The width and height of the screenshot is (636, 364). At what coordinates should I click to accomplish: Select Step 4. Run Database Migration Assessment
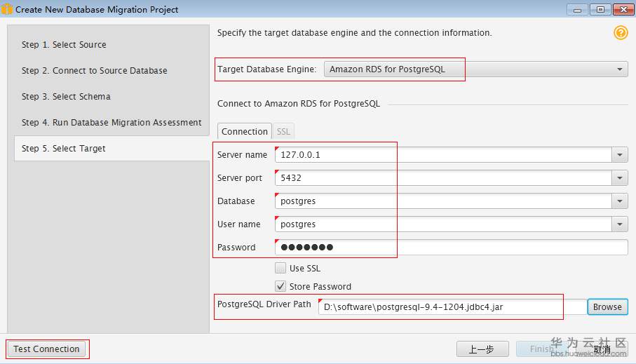tap(111, 123)
